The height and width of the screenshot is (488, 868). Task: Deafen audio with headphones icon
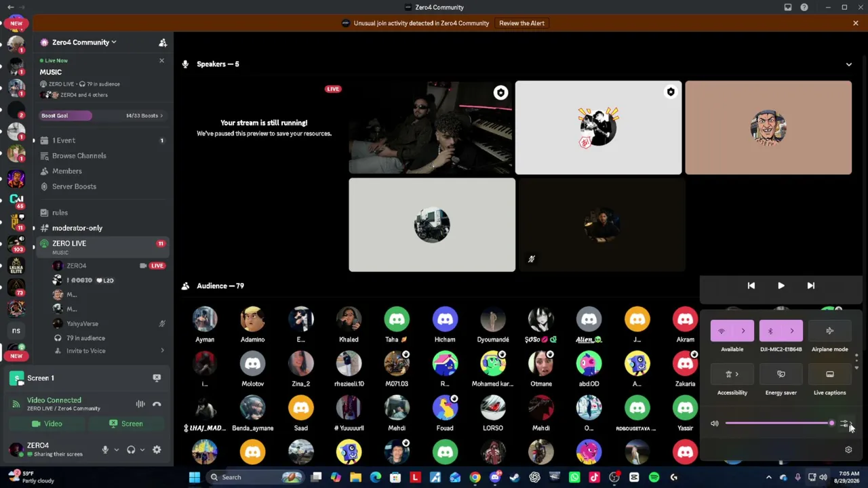tap(131, 449)
